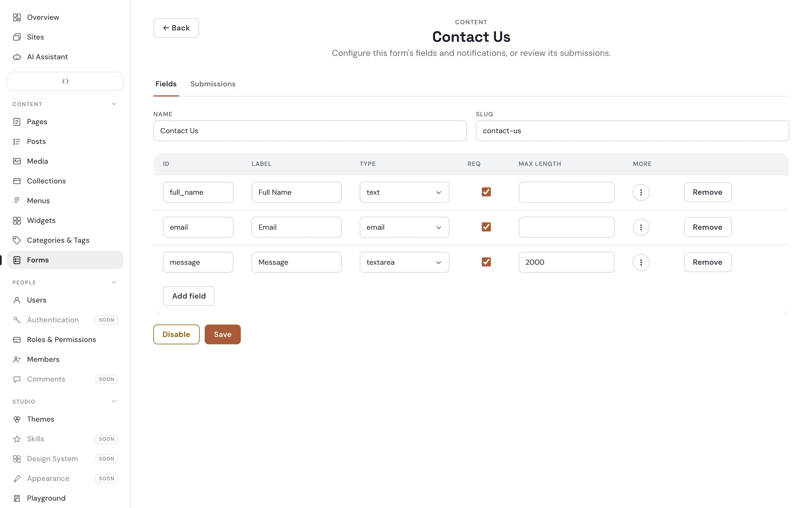Go to Pages in sidebar

click(x=65, y=122)
